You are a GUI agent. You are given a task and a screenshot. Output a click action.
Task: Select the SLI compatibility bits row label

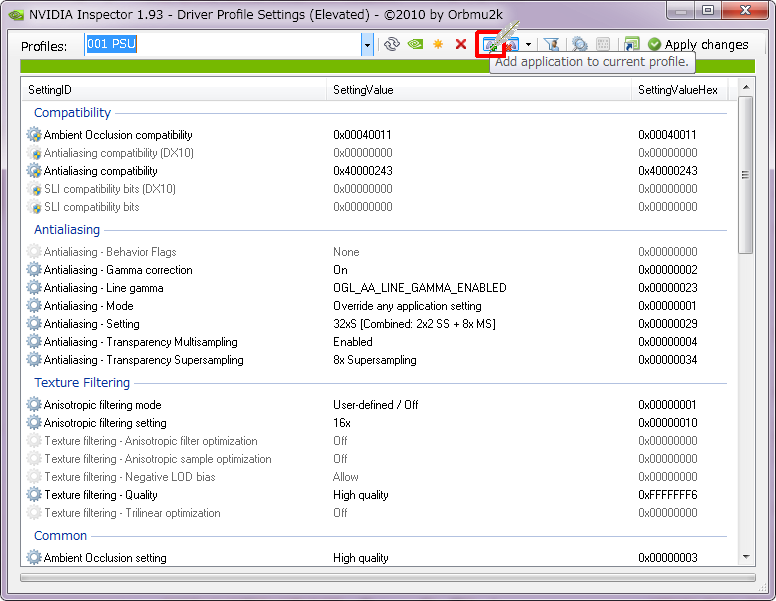92,207
